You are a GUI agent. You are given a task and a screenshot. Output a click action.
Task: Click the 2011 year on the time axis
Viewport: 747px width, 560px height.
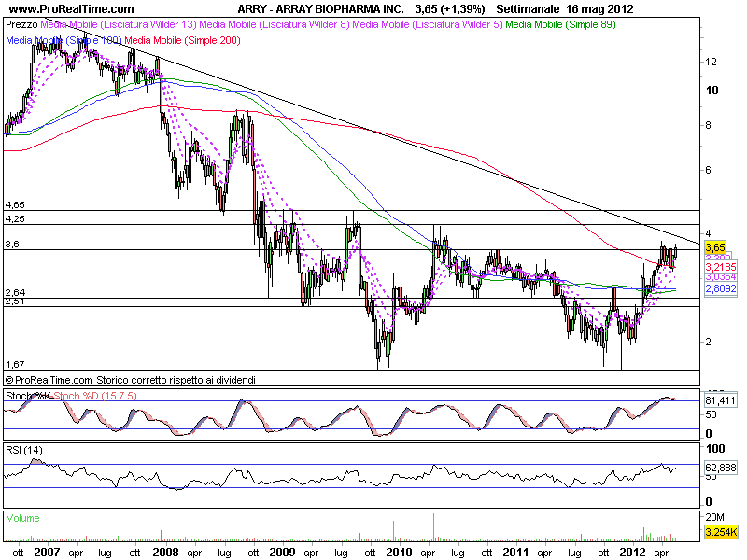coord(516,553)
